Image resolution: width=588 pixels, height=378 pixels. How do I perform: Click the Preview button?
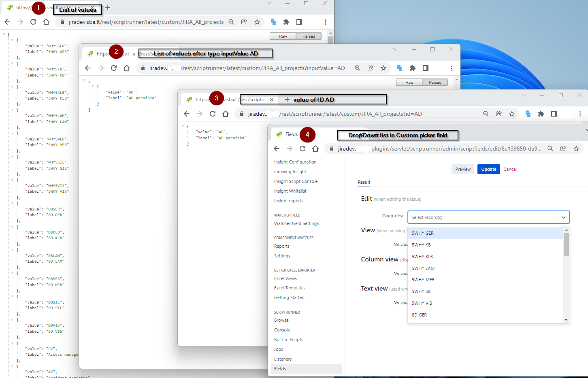[x=463, y=169]
